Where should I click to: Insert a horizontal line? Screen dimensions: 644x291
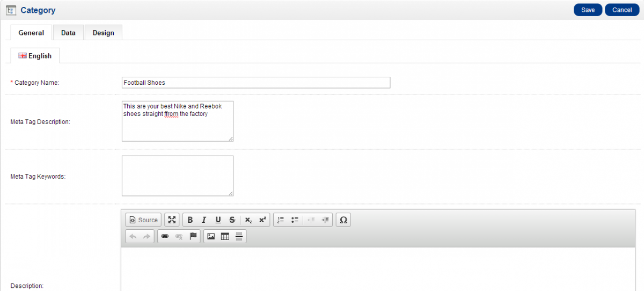239,236
